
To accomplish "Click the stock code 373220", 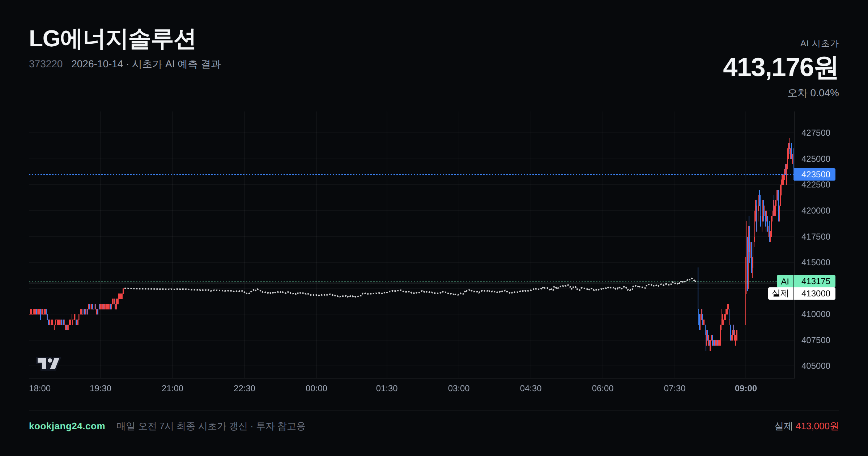I will 46,64.
